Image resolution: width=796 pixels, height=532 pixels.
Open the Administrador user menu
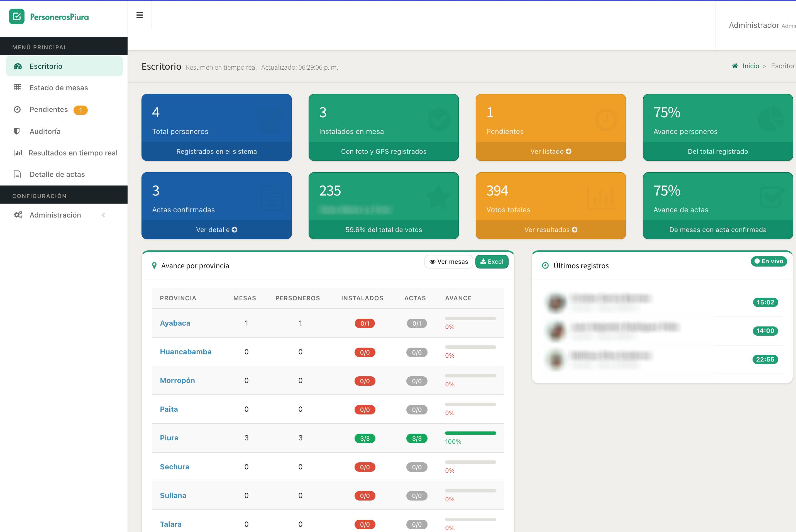pyautogui.click(x=762, y=25)
